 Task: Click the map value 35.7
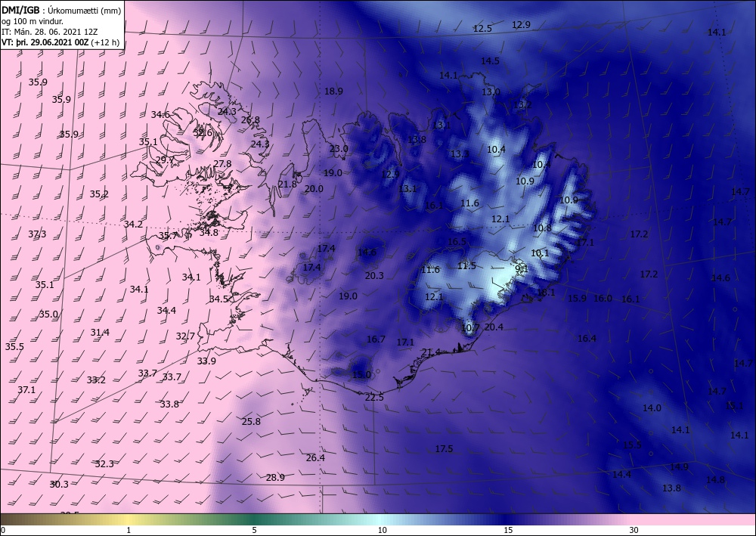[169, 236]
